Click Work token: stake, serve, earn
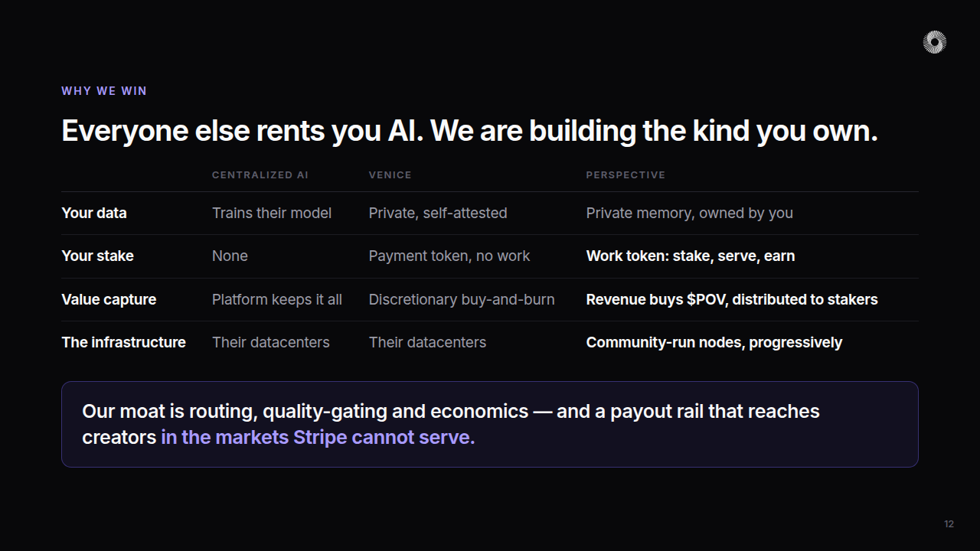This screenshot has width=980, height=551. coord(691,256)
